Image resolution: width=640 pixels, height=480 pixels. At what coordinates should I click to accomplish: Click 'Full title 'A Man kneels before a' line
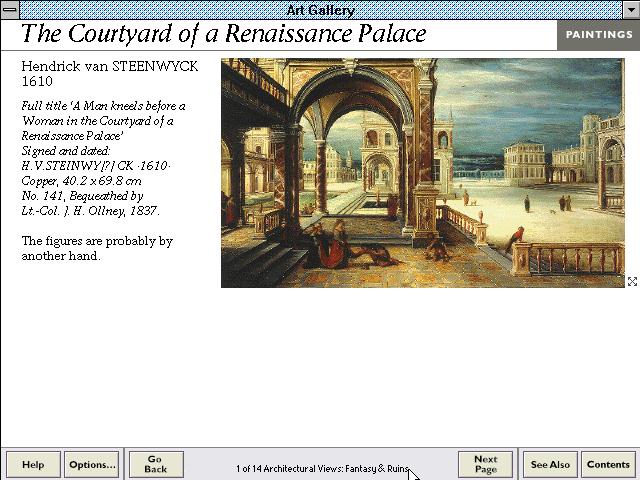coord(103,106)
